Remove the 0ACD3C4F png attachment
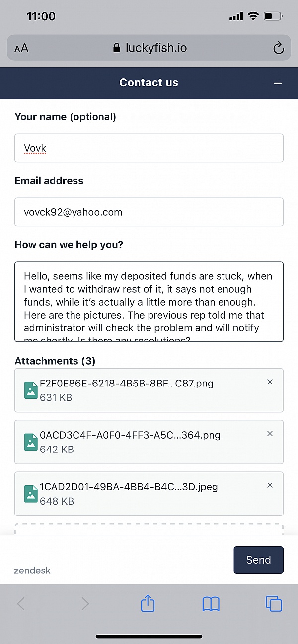This screenshot has height=644, width=298. [x=270, y=433]
